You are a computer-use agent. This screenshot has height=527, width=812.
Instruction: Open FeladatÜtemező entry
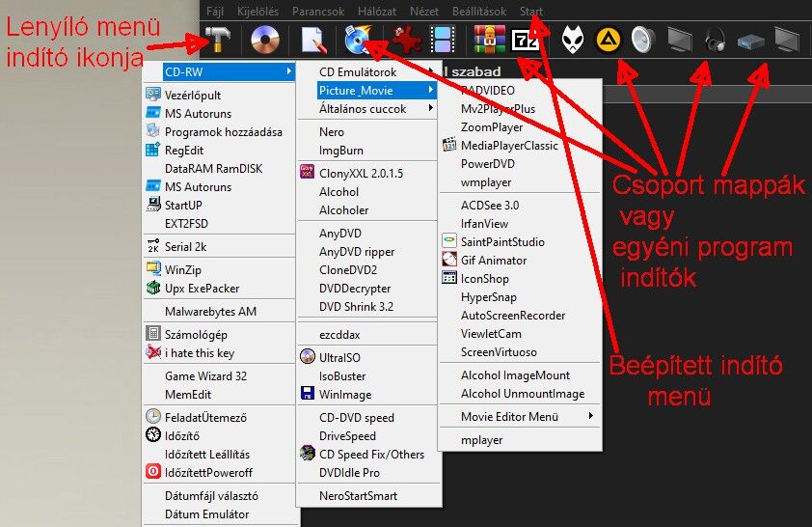coord(220,417)
